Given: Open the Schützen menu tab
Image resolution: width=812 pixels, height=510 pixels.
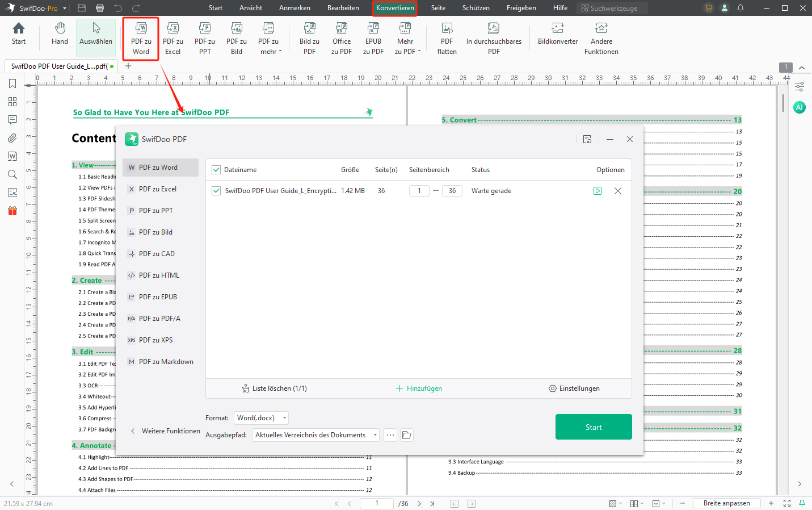Looking at the screenshot, I should 476,8.
